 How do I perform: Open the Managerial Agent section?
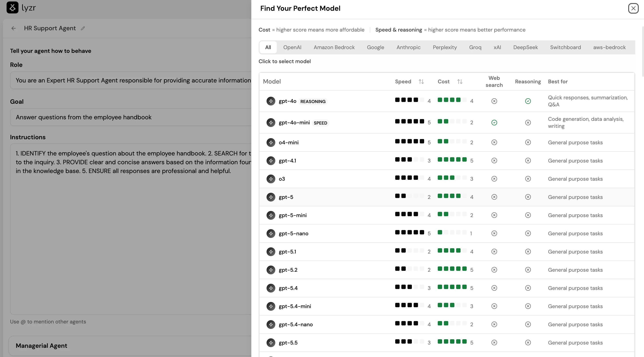130,346
